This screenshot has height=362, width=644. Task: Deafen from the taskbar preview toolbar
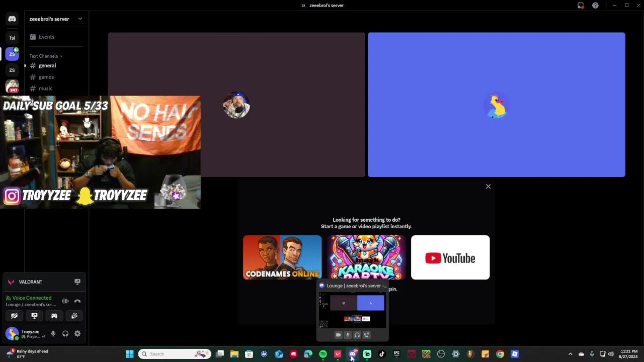click(x=357, y=335)
